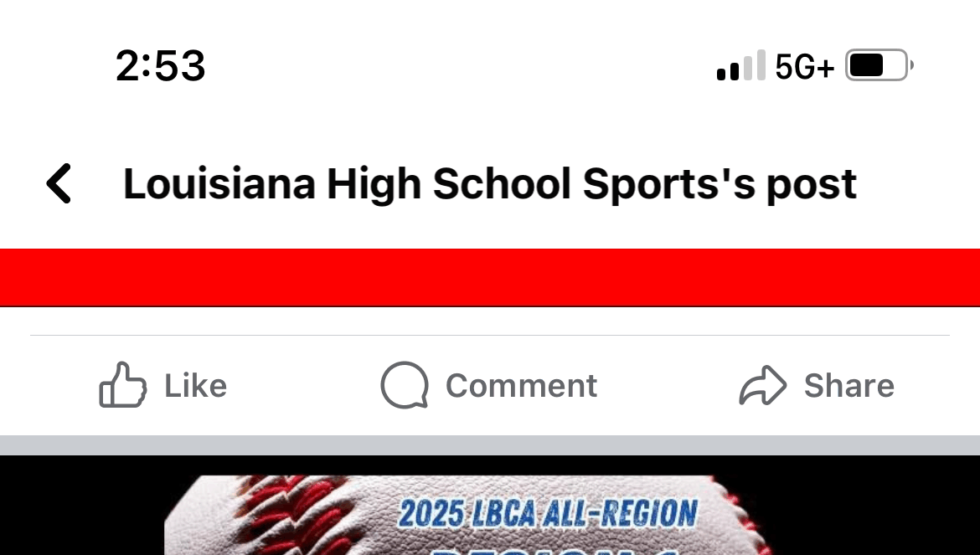The height and width of the screenshot is (555, 980).
Task: Tap the 2025 LBCA ALL-REGION heading text
Action: pyautogui.click(x=548, y=514)
